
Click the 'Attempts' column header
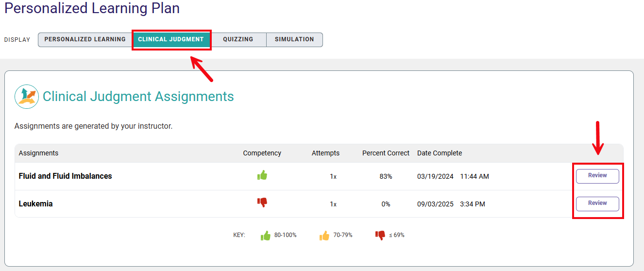click(x=325, y=153)
